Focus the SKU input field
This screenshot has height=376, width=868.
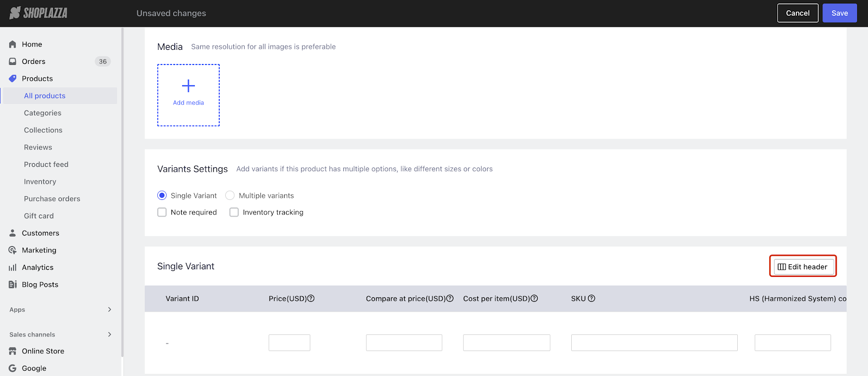coord(654,342)
